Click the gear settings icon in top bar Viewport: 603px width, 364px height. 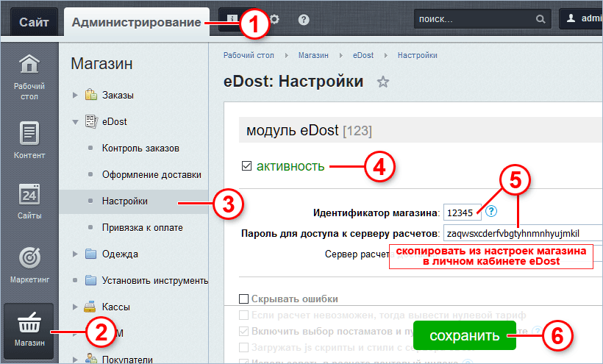(x=274, y=19)
